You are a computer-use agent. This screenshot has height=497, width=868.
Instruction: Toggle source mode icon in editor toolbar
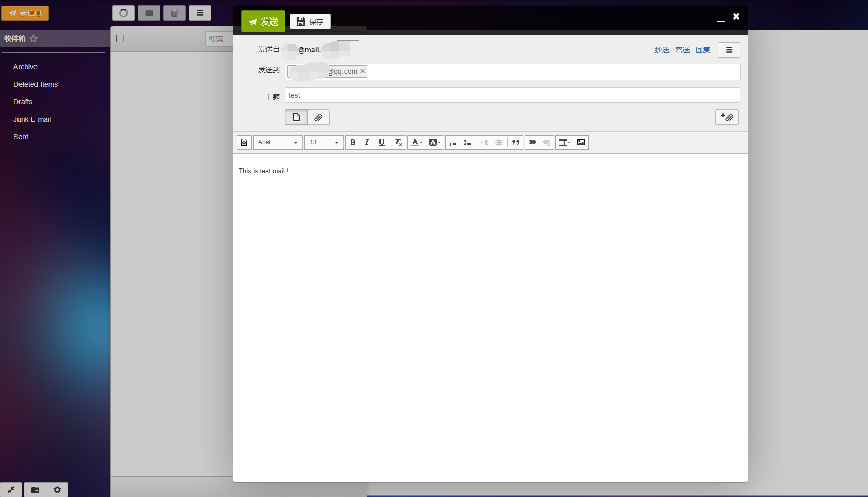pos(244,142)
